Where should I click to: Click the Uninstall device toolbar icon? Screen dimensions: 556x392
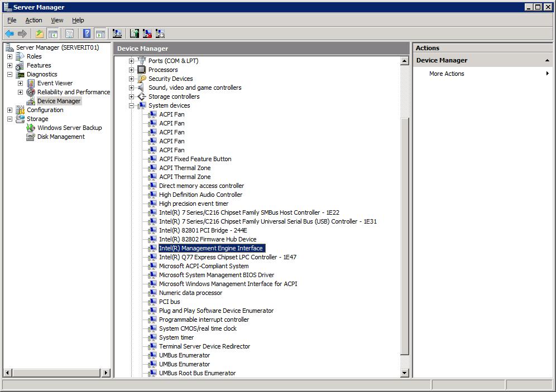[x=147, y=33]
